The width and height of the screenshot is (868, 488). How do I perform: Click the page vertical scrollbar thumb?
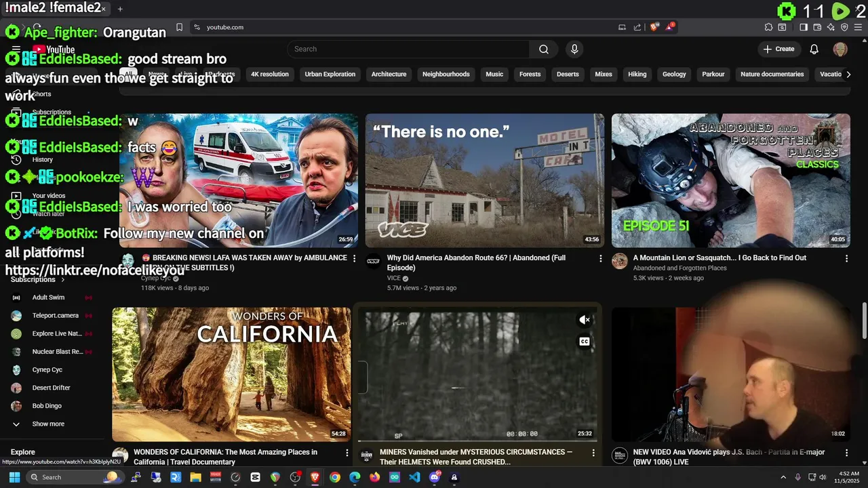[864, 320]
